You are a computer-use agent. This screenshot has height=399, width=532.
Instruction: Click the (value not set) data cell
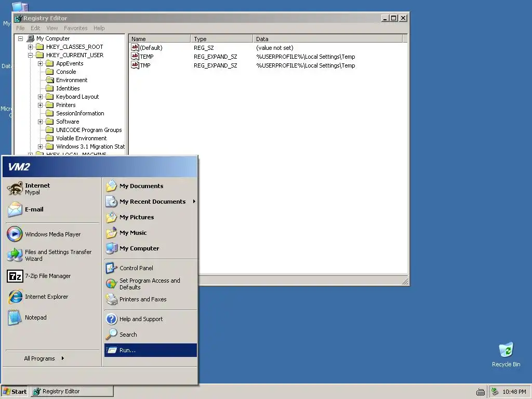pos(274,48)
